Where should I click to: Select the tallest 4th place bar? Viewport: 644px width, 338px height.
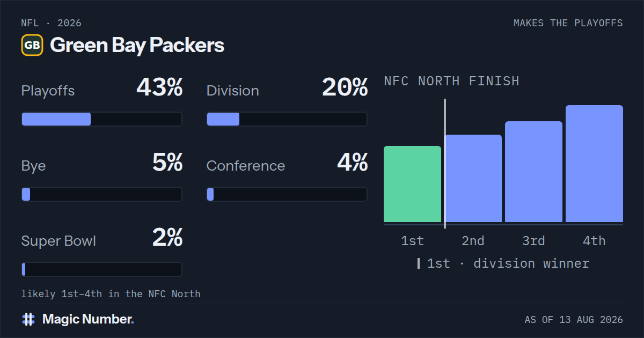click(x=594, y=164)
